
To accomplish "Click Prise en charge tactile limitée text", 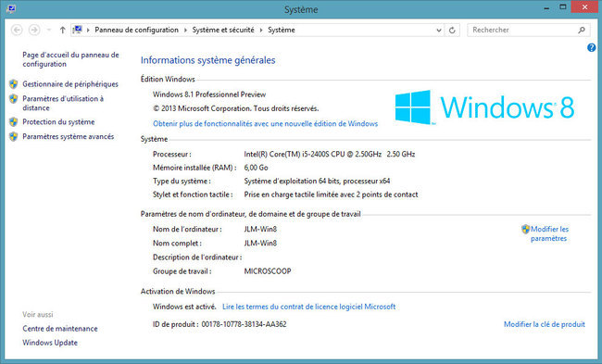I will (331, 195).
